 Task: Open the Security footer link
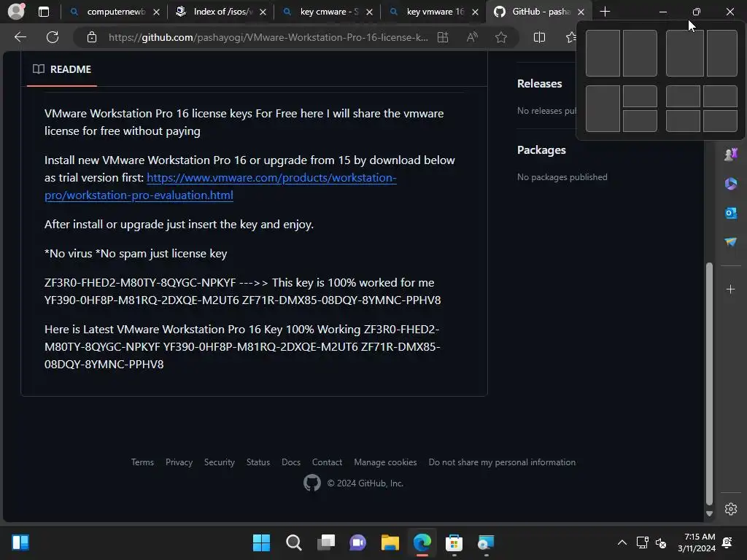(219, 462)
